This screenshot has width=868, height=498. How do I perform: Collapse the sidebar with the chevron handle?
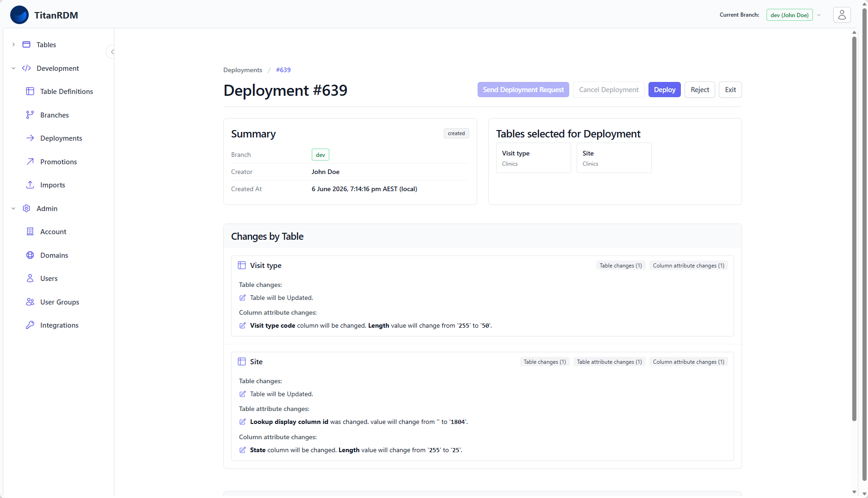click(x=111, y=52)
